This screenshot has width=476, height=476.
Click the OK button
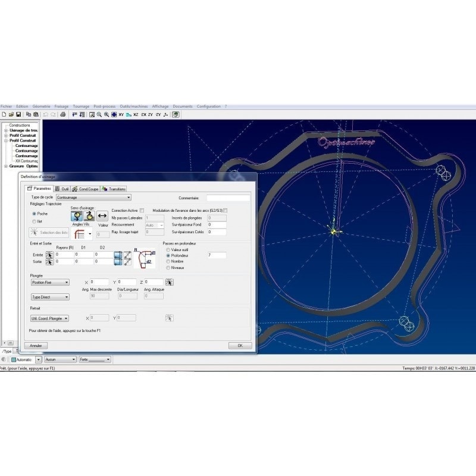(x=240, y=346)
